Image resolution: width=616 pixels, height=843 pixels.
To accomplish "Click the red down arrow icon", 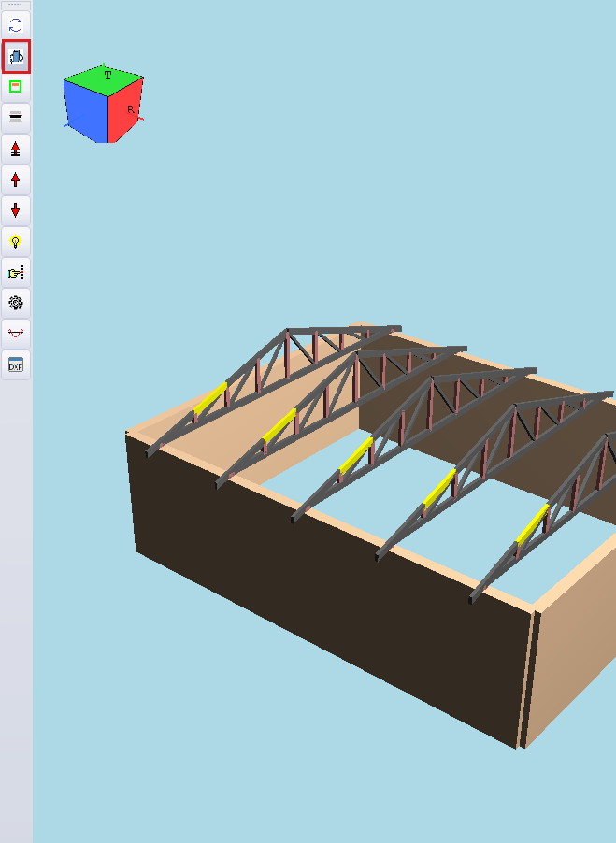I will tap(16, 210).
